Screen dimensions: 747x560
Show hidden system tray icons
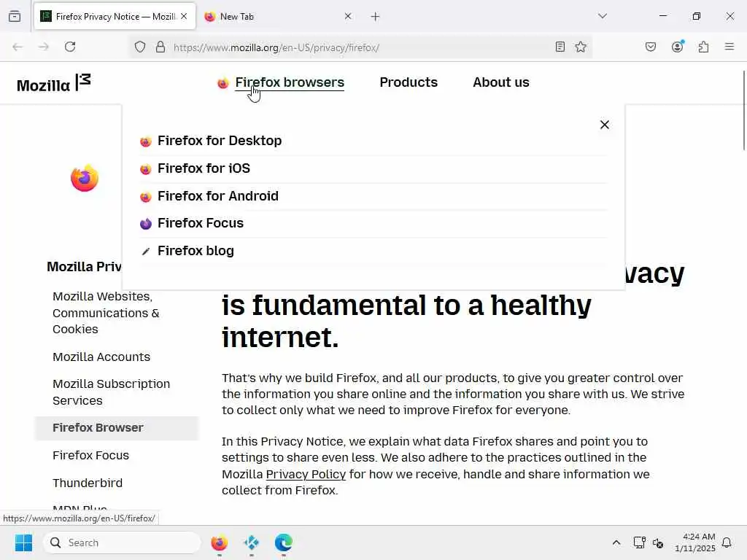[616, 542]
